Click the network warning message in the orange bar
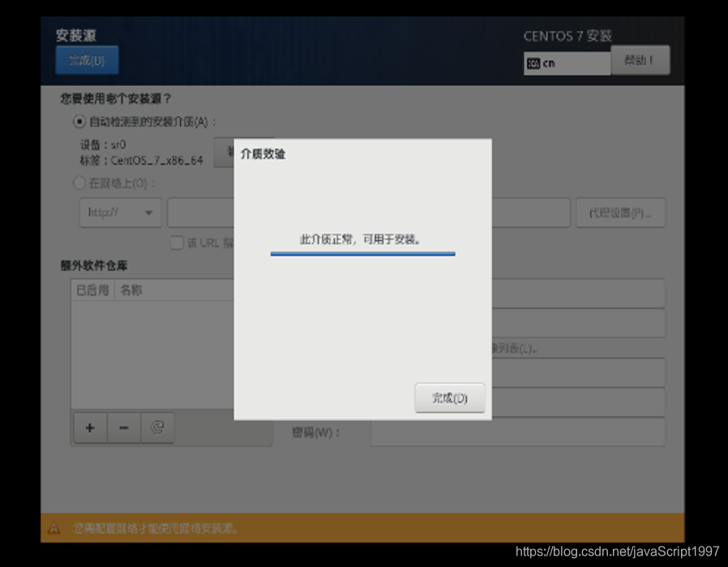Image resolution: width=728 pixels, height=567 pixels. (x=156, y=528)
